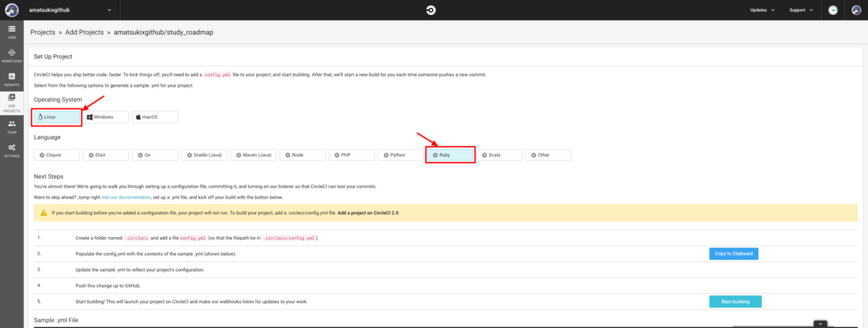
Task: Choose Node as the language
Action: pos(302,155)
